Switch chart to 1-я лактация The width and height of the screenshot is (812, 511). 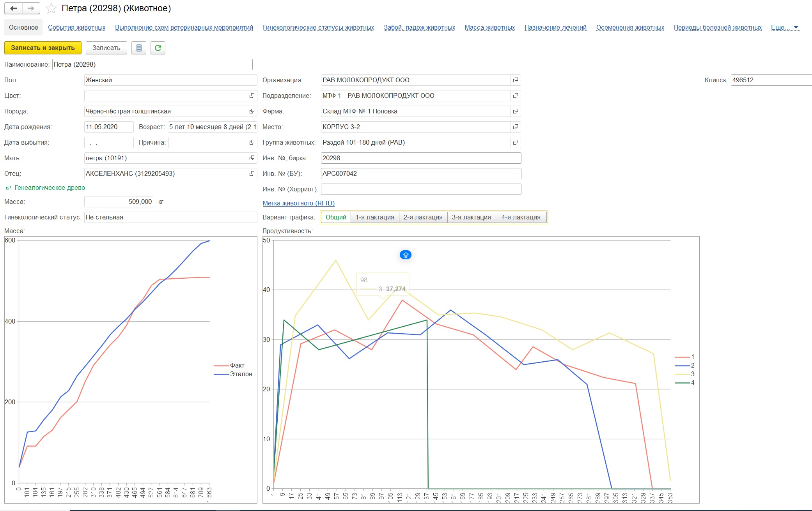tap(374, 217)
